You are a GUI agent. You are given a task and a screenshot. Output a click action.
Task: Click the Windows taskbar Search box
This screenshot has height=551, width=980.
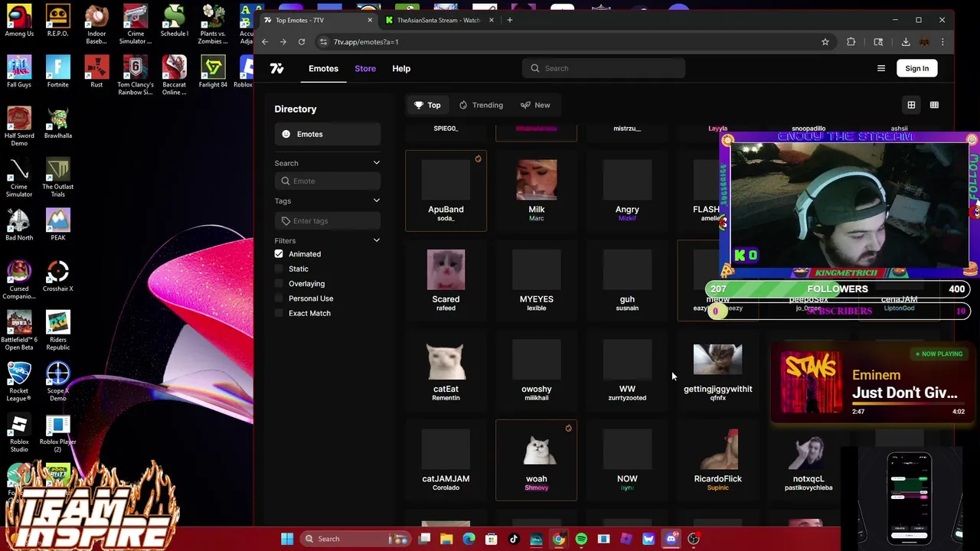(356, 539)
